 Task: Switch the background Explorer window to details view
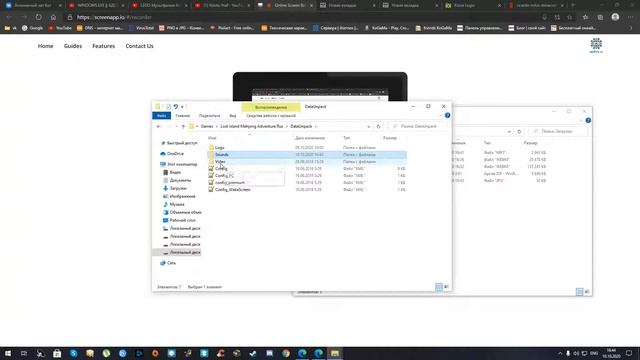pos(579,291)
